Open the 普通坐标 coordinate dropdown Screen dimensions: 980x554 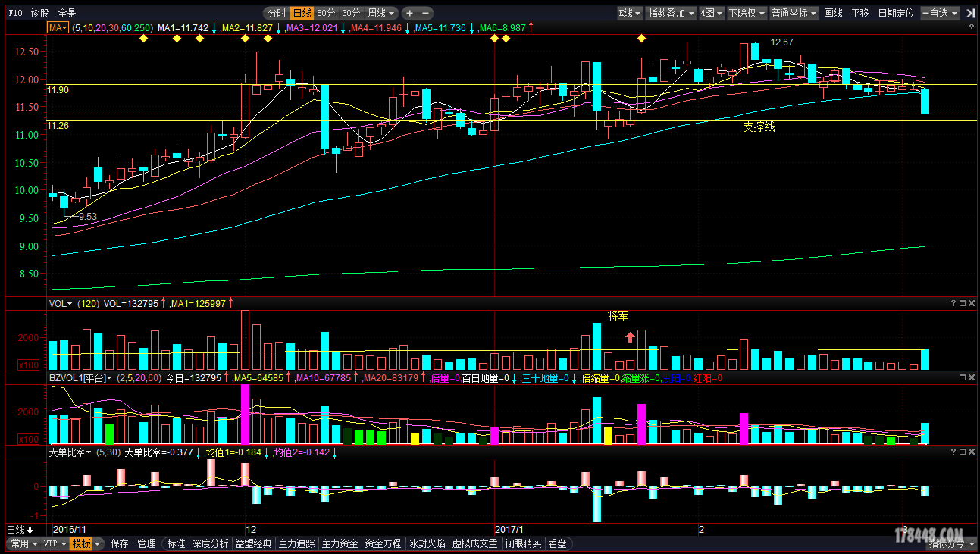click(x=794, y=13)
